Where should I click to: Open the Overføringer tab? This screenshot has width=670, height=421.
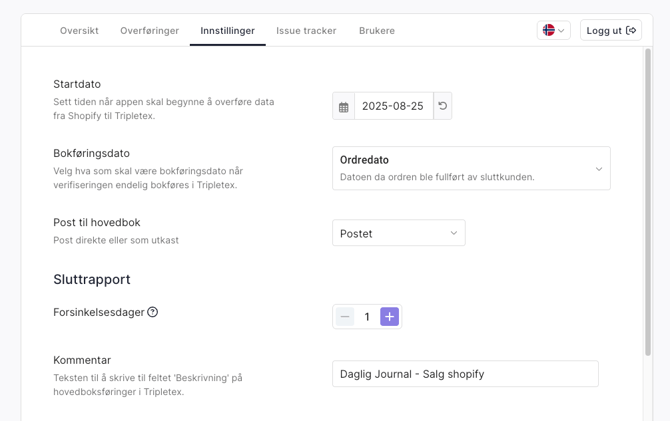[149, 31]
